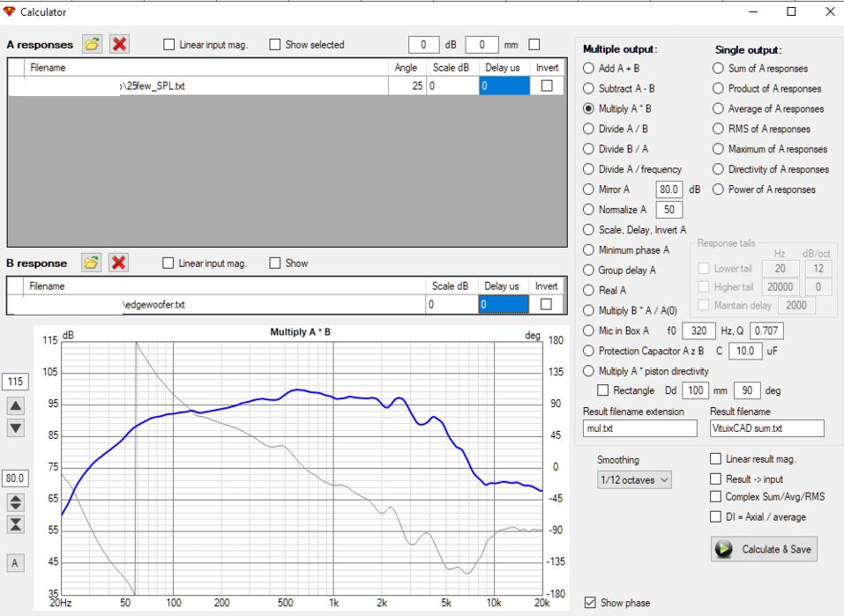Select Maximum of A responses
The image size is (844, 616).
(x=718, y=149)
